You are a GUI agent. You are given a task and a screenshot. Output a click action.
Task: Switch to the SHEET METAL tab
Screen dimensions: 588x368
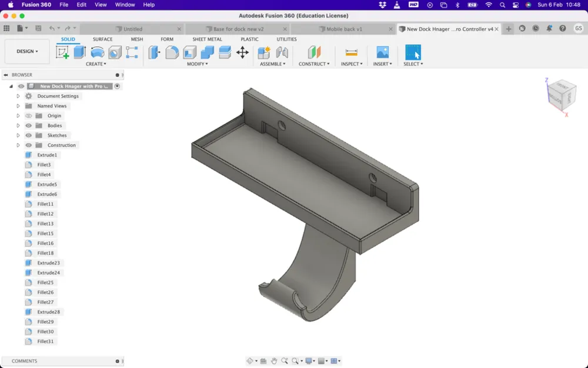click(207, 39)
